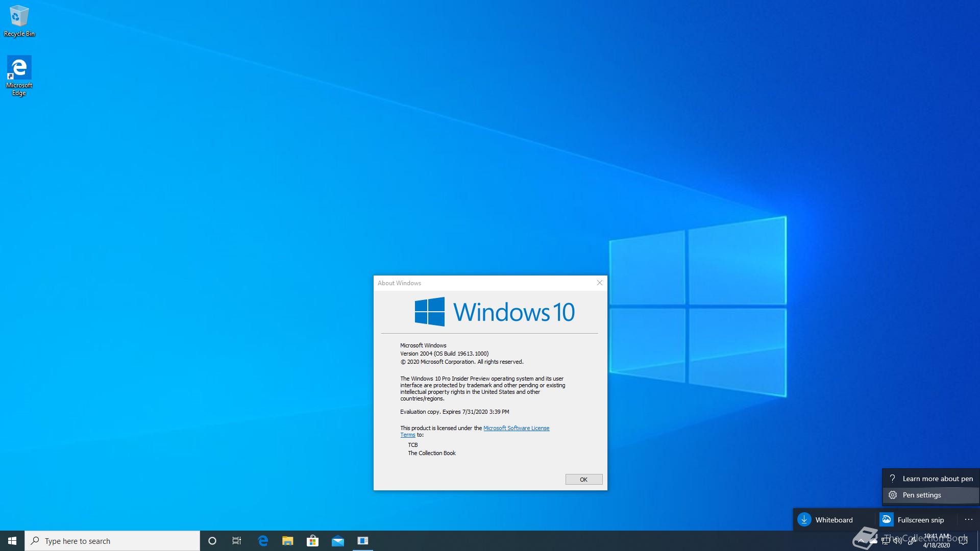980x551 pixels.
Task: Close the About Windows dialog
Action: 600,283
